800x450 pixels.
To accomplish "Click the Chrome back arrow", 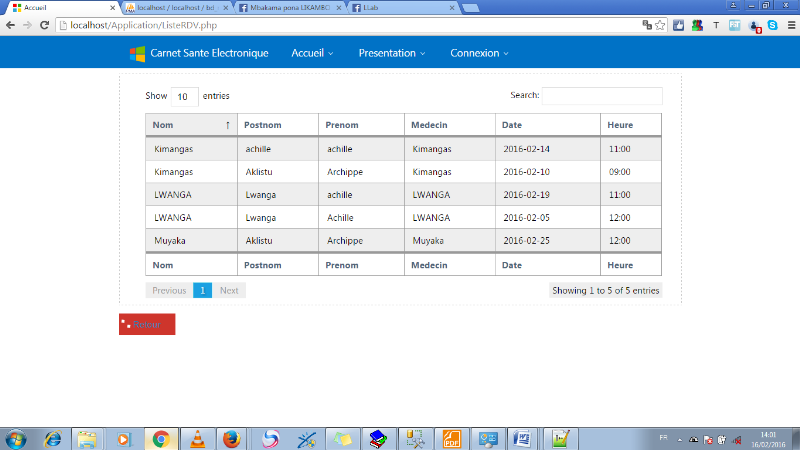I will [10, 25].
